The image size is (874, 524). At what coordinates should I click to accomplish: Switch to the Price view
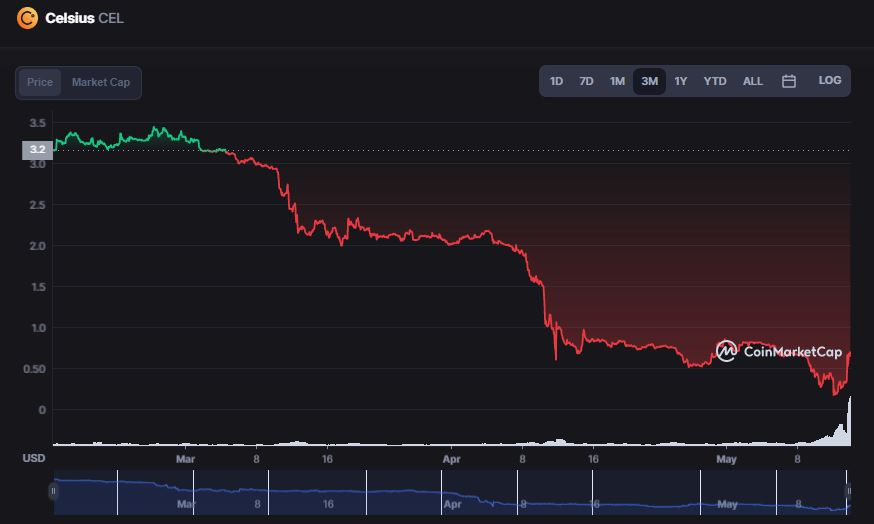click(x=40, y=83)
